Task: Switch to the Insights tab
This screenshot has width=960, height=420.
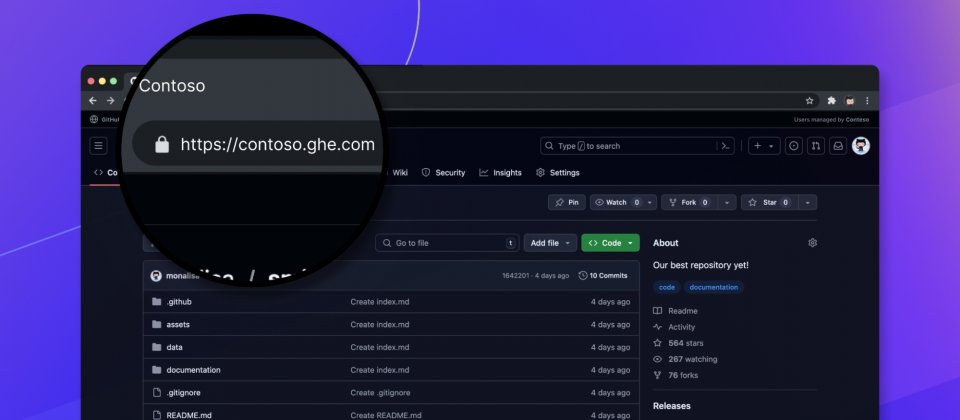Action: pyautogui.click(x=501, y=173)
